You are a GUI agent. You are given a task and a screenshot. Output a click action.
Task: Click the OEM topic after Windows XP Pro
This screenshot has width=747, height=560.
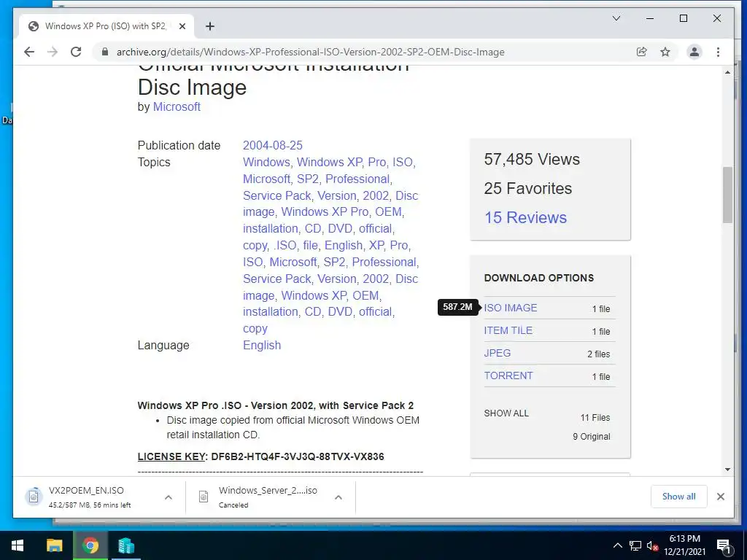tap(388, 212)
